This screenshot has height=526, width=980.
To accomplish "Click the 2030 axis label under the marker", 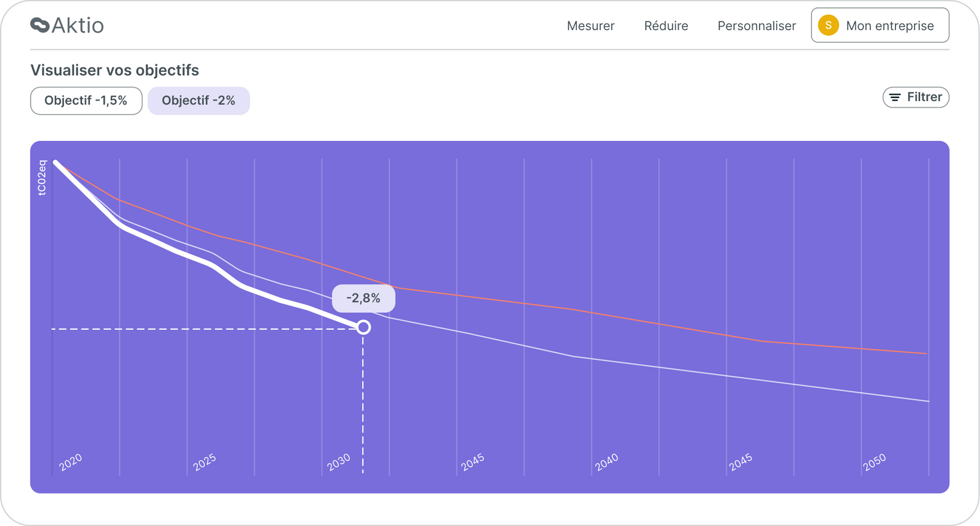I will tap(338, 460).
